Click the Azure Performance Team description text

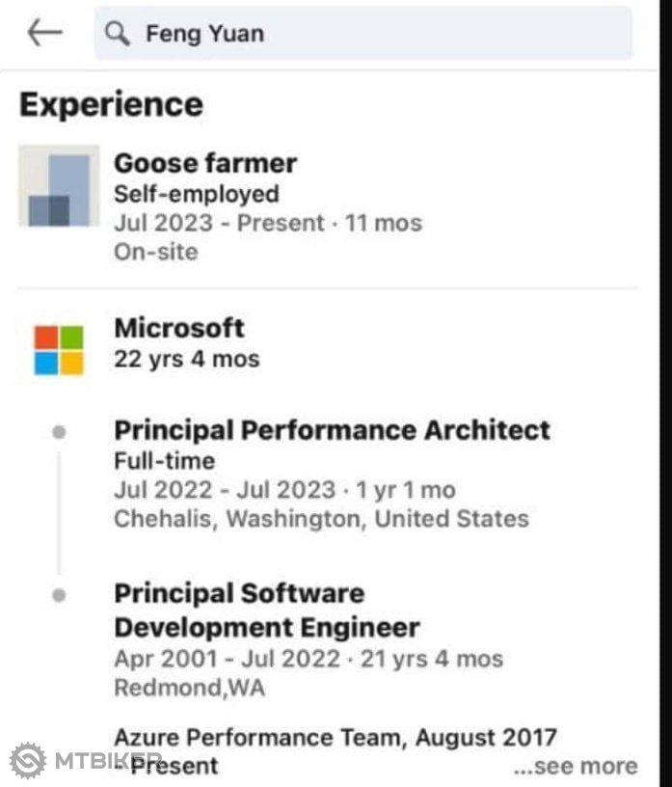pyautogui.click(x=336, y=738)
